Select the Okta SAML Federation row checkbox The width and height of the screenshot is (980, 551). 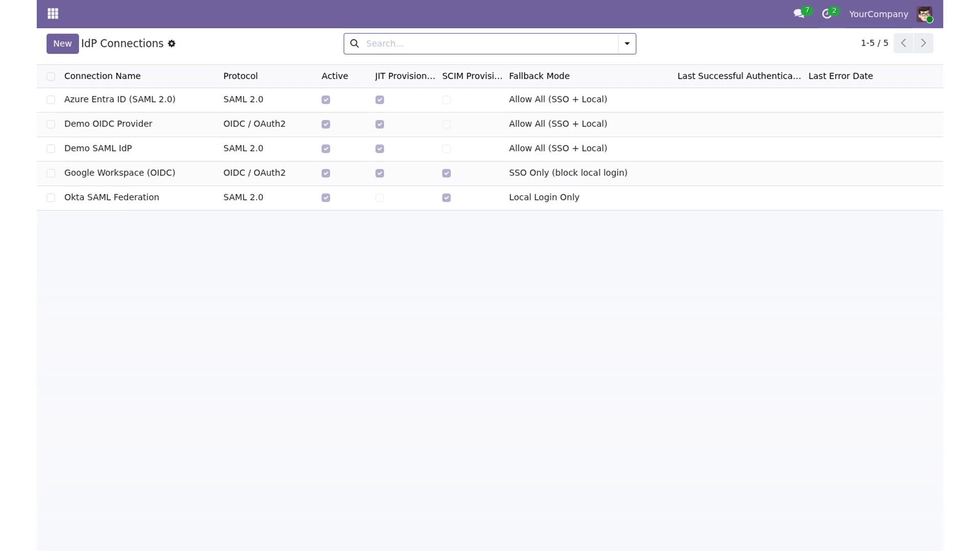(x=51, y=198)
